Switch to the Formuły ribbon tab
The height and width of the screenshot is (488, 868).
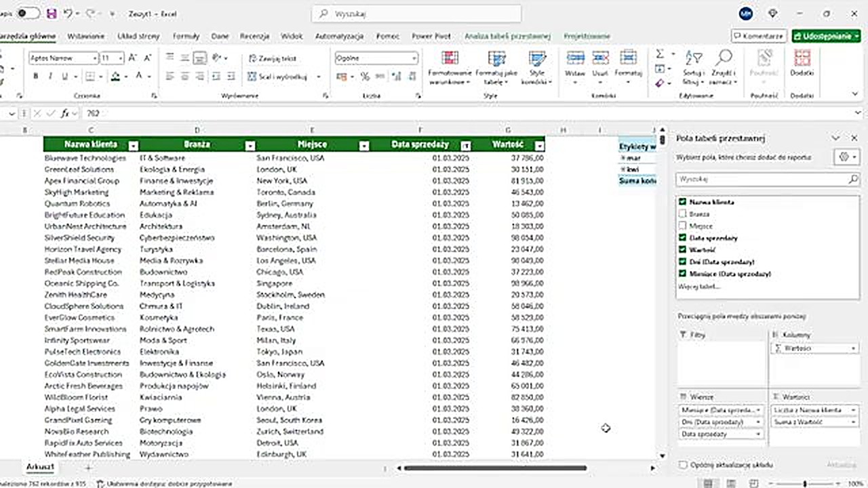point(186,36)
